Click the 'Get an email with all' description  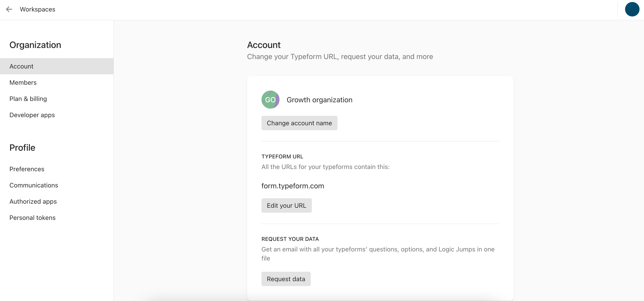coord(378,254)
